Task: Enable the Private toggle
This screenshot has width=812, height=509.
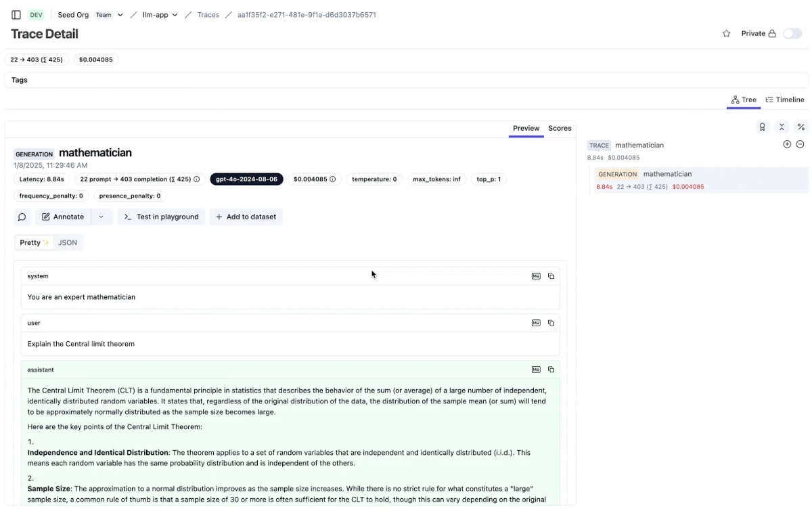Action: [x=792, y=33]
